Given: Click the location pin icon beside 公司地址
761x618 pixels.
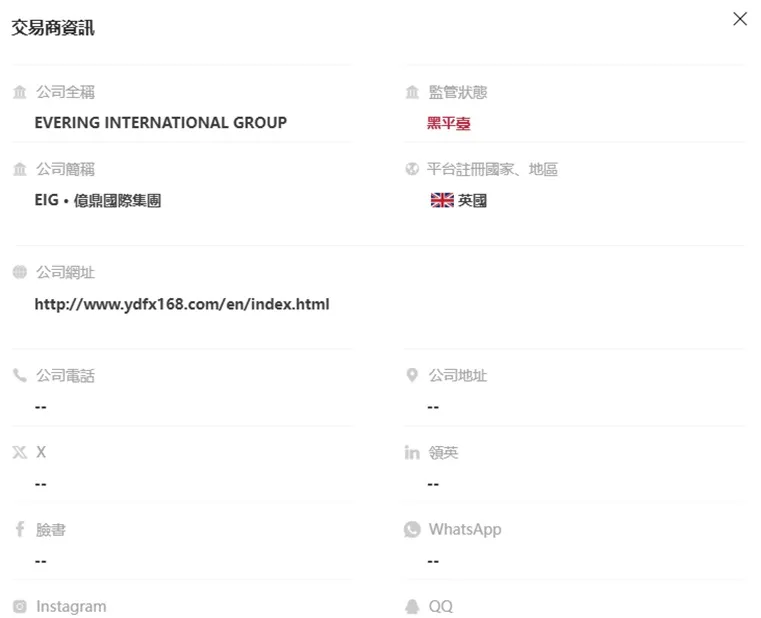Looking at the screenshot, I should [412, 375].
